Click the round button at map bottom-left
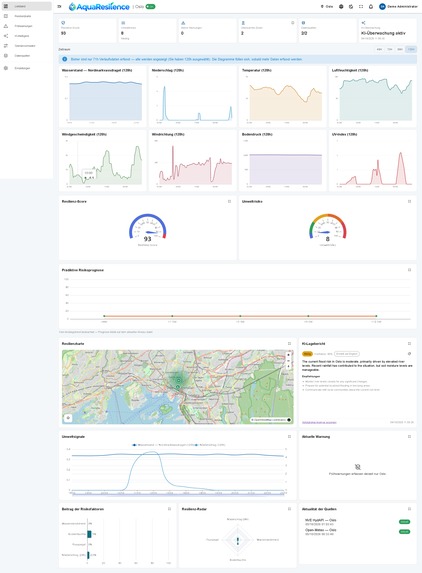Image resolution: width=422 pixels, height=573 pixels. [x=68, y=418]
